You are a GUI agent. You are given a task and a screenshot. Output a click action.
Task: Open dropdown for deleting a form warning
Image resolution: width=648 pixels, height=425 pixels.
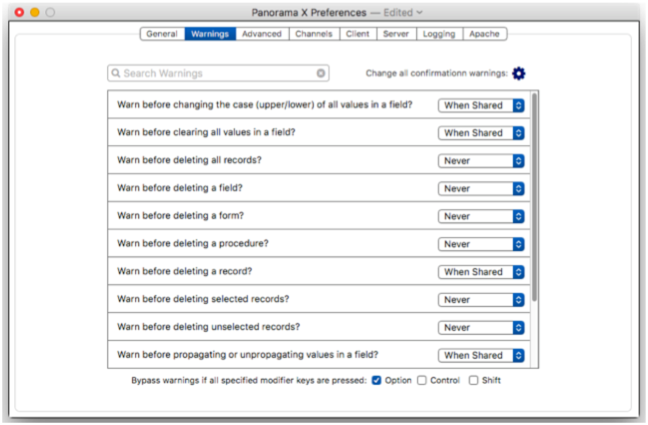[481, 216]
